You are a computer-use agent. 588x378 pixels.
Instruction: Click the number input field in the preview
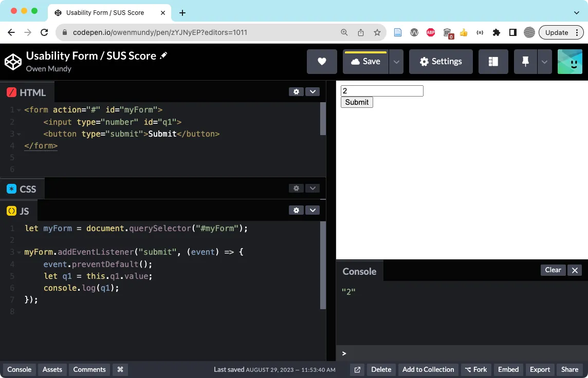click(382, 90)
